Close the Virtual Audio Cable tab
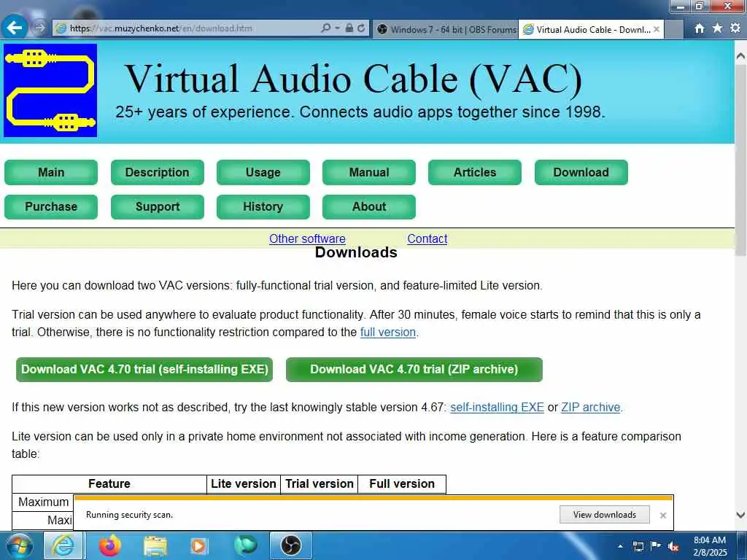Screen dimensions: 747x560 (657, 29)
